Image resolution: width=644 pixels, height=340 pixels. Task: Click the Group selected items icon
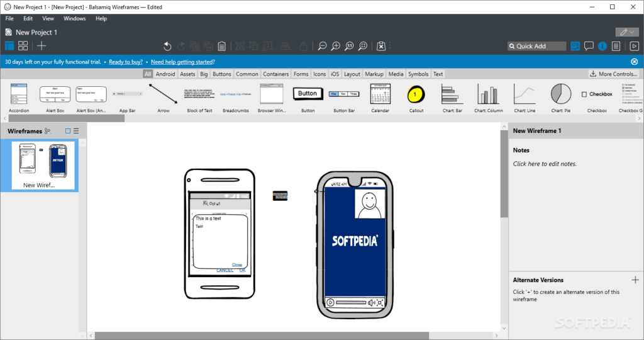[x=240, y=46]
